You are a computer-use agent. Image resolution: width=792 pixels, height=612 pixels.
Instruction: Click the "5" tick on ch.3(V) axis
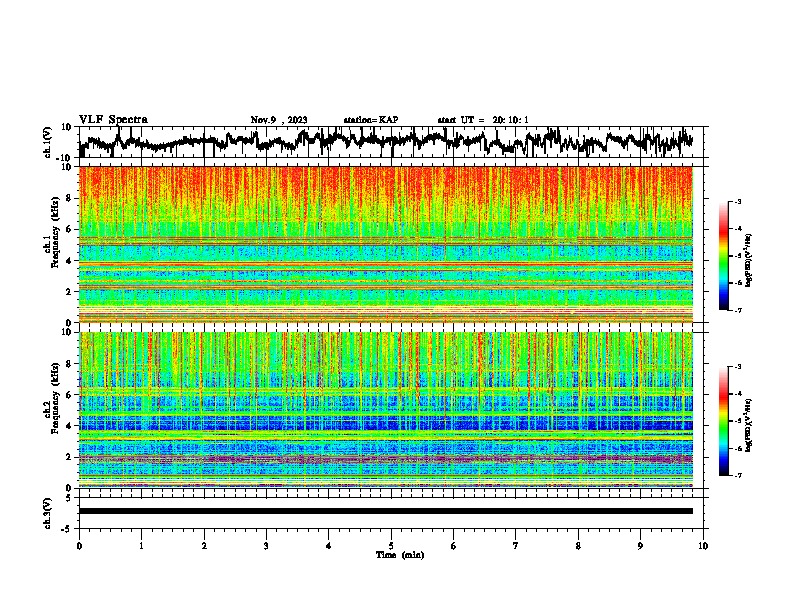[68, 498]
